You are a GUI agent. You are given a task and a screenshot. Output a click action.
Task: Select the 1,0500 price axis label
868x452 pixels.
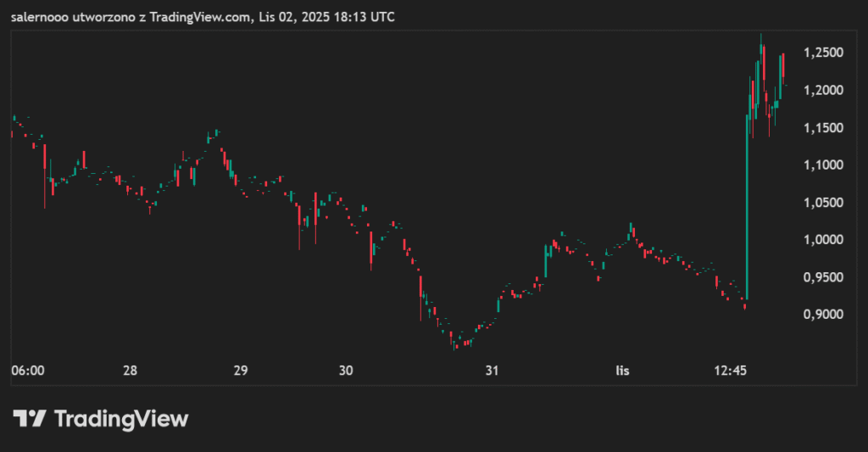822,202
